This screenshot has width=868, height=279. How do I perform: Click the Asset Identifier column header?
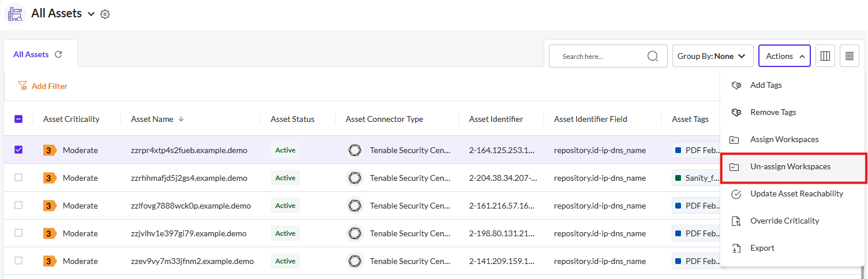(496, 119)
